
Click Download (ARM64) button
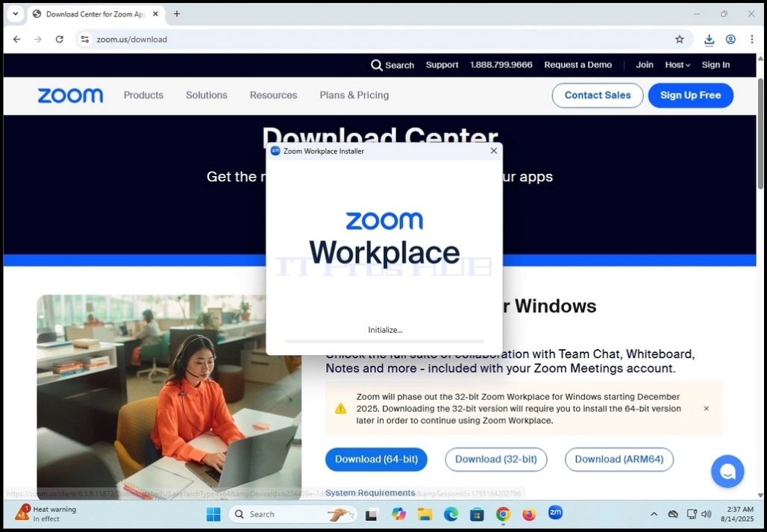tap(619, 459)
